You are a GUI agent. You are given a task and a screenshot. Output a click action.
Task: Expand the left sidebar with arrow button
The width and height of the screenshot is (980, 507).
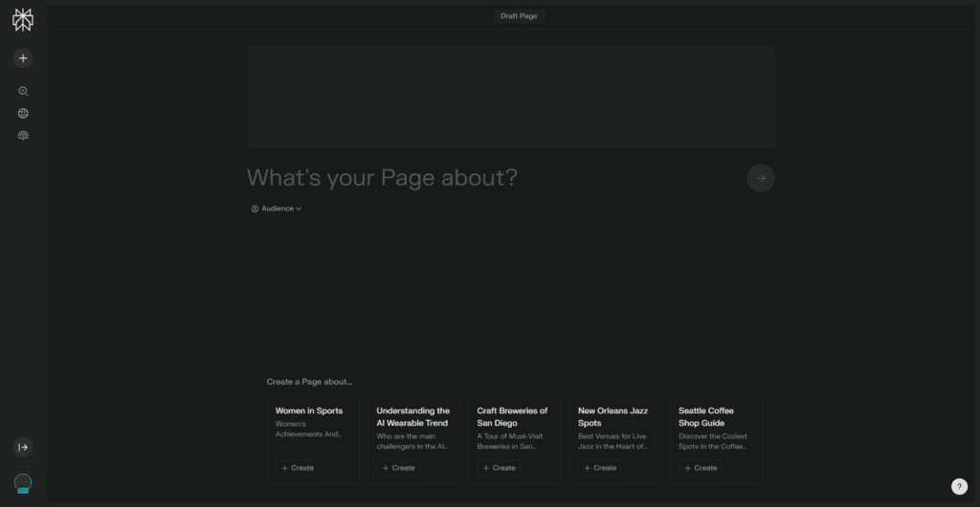pos(23,447)
